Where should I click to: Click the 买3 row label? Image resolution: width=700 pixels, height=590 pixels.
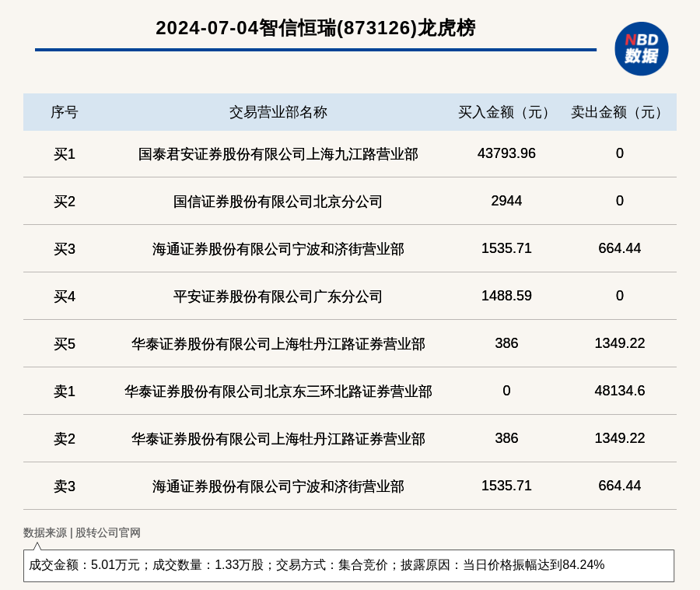click(65, 249)
